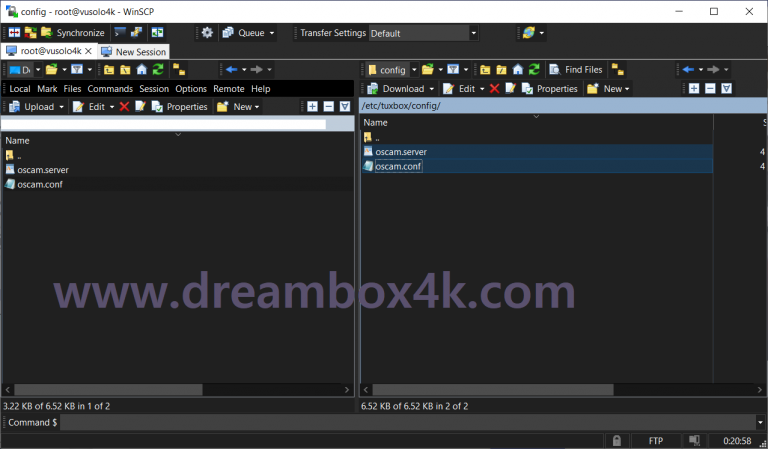Go to local home directory icon
This screenshot has height=449, width=768.
point(142,70)
